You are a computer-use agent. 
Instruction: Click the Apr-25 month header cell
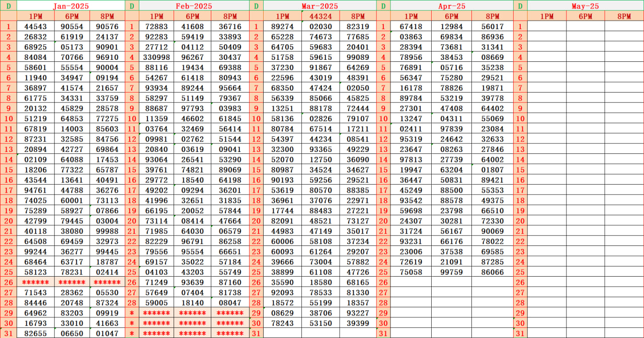click(x=451, y=6)
